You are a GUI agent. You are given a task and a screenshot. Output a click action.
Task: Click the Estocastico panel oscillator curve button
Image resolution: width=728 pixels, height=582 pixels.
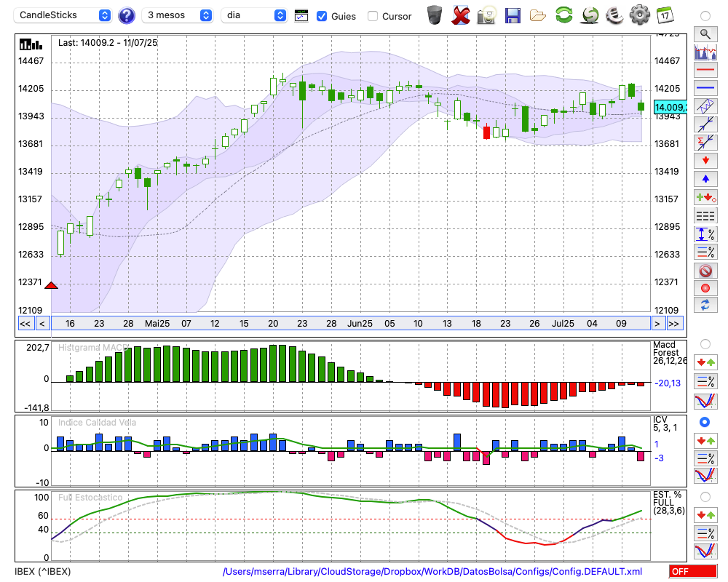click(x=705, y=551)
